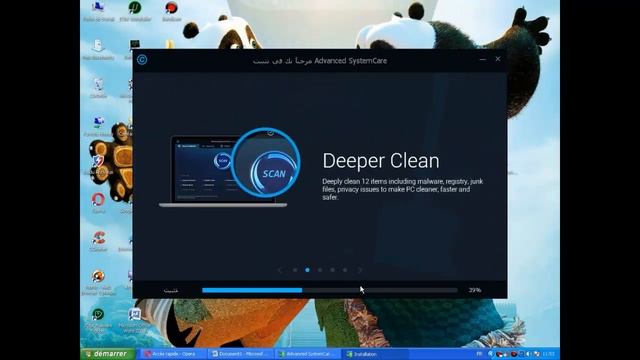Viewport: 640px width, 360px height.
Task: Click the taskbar clock
Action: coord(549,354)
